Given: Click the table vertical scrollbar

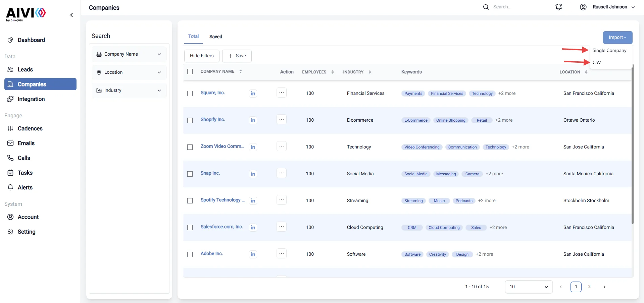Looking at the screenshot, I should point(633,144).
